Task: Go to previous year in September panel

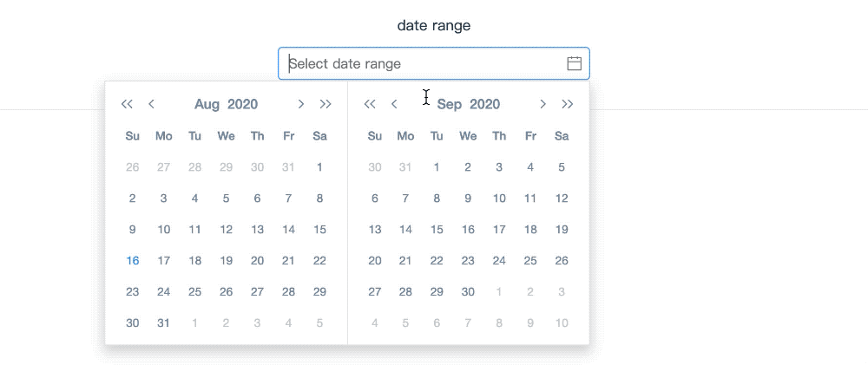Action: tap(370, 104)
